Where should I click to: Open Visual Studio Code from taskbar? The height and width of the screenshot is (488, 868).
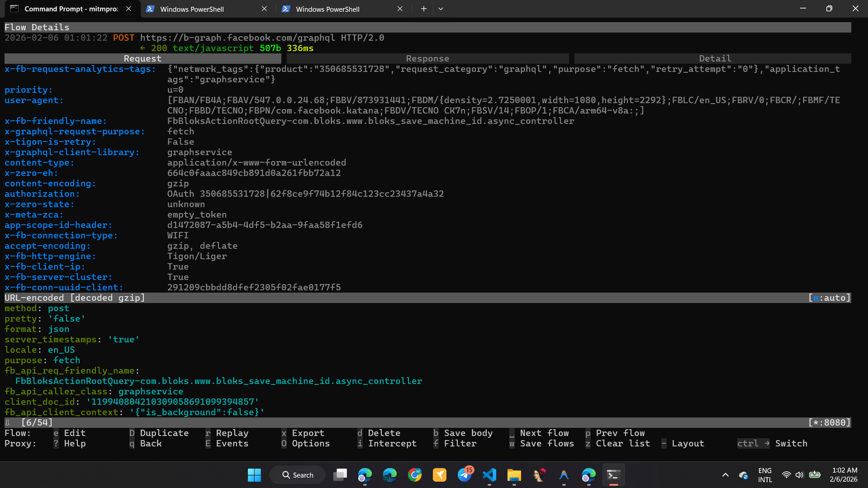point(489,475)
